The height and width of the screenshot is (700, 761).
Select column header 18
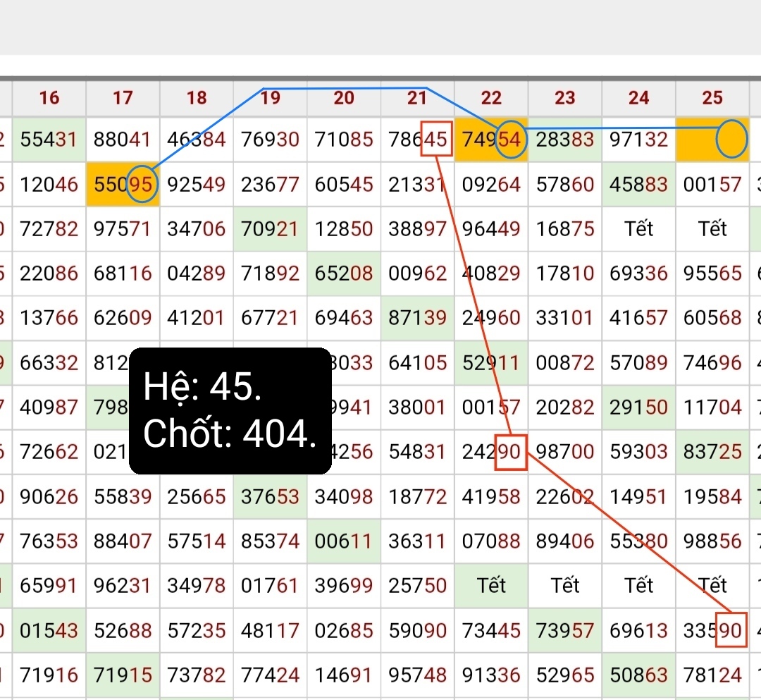pyautogui.click(x=197, y=98)
